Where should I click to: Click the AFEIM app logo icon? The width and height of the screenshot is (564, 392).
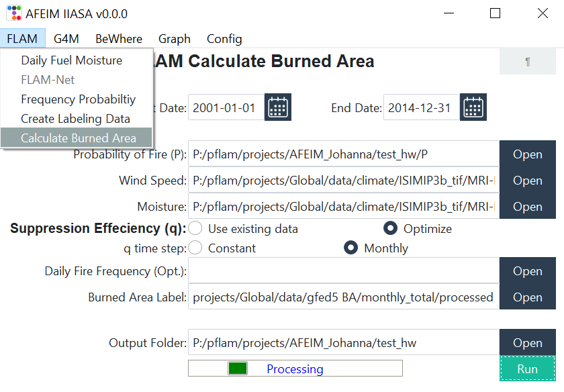pos(14,13)
